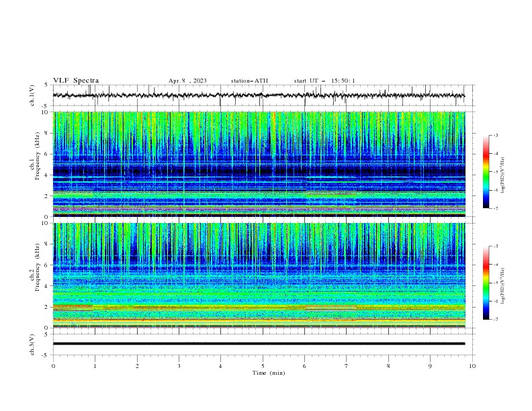The height and width of the screenshot is (411, 532).
Task: Click the time axis tick label '0'
Action: pos(53,366)
